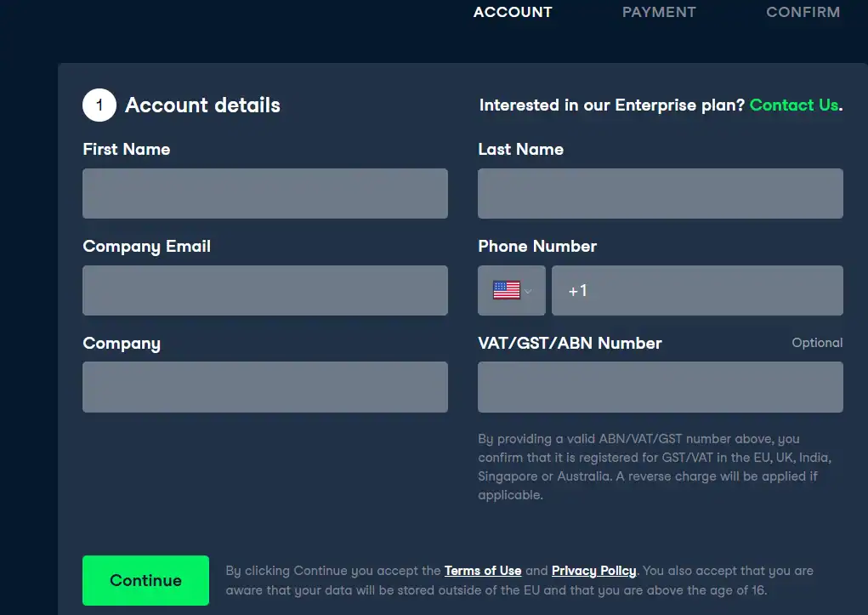Click the phone number field with +1
Screen dimensions: 868x615
697,290
